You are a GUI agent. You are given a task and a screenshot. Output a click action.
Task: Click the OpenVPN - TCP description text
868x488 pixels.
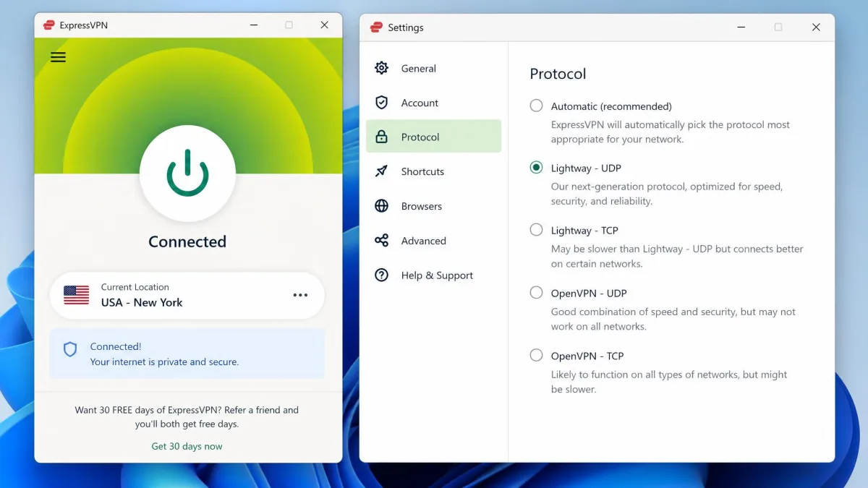[x=669, y=382]
